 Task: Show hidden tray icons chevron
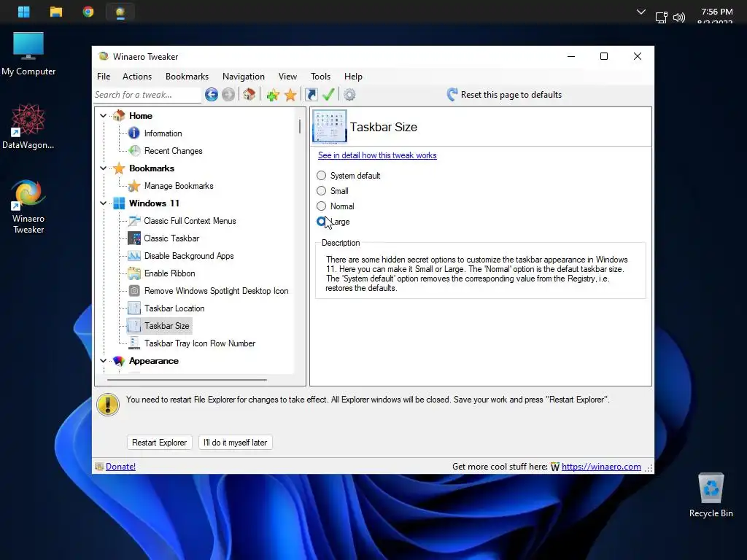click(x=641, y=12)
